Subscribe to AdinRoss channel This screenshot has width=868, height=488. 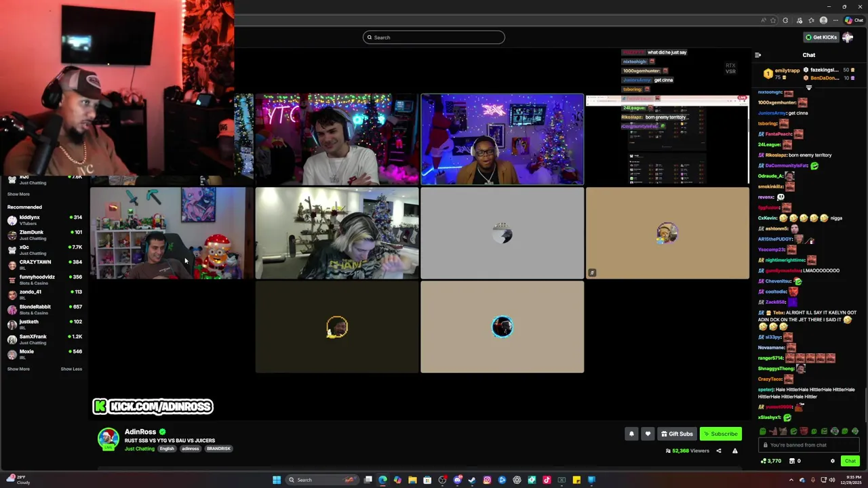click(x=720, y=434)
